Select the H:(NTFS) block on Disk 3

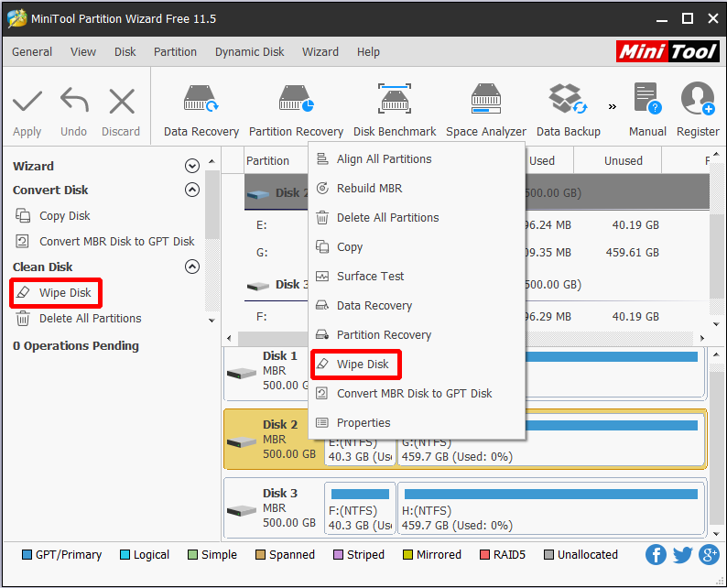[551, 508]
